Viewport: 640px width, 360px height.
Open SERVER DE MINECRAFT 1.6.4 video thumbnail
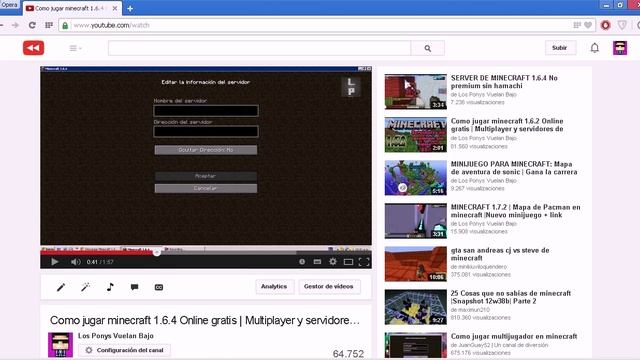pos(416,92)
